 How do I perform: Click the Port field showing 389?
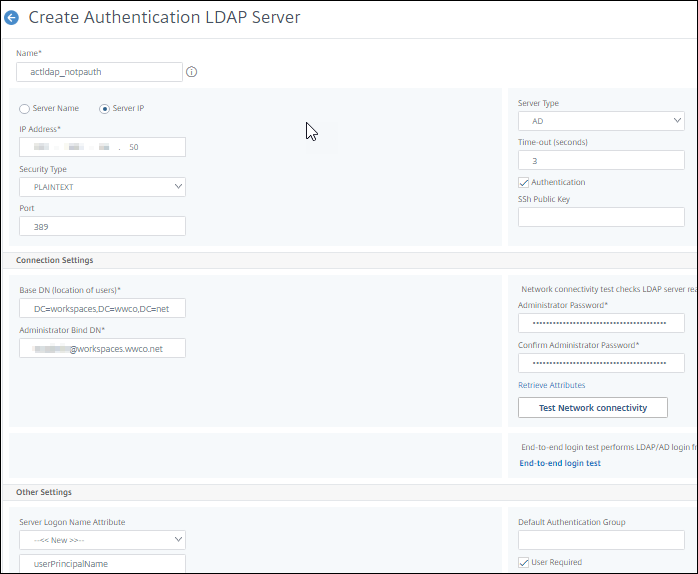(102, 227)
